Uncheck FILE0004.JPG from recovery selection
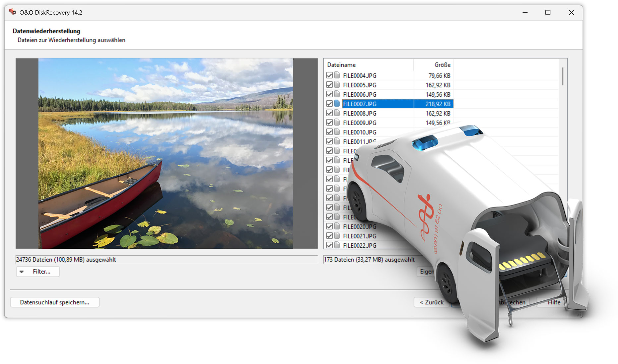 pyautogui.click(x=329, y=75)
